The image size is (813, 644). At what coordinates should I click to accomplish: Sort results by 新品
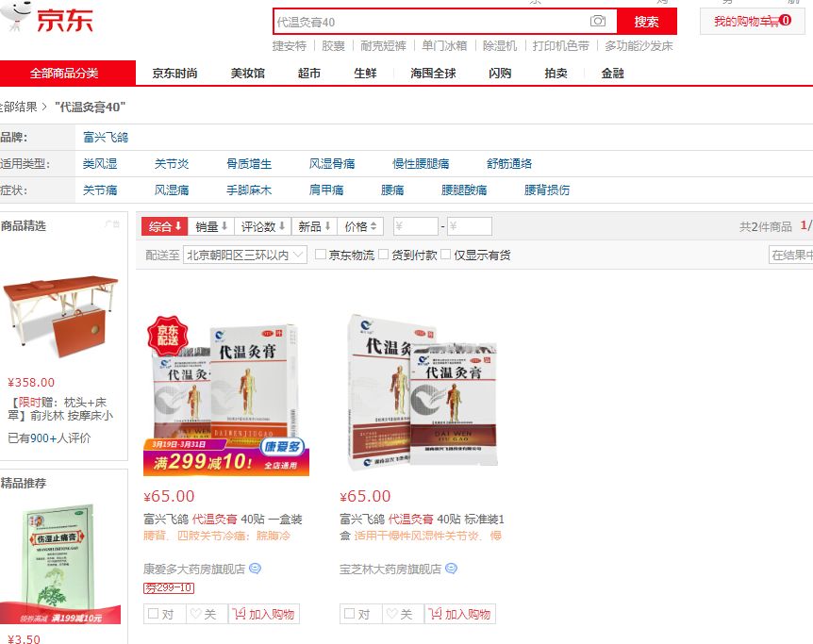click(314, 226)
